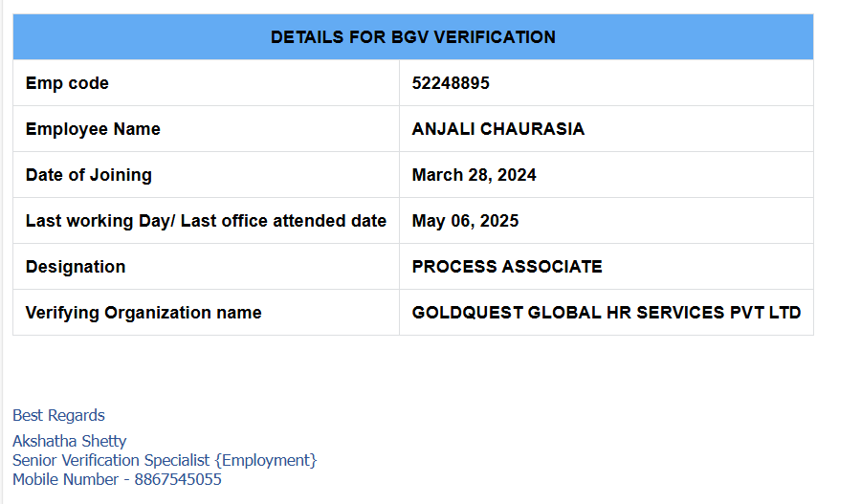Screen dimensions: 861x504
Task: Click the Emp code label cell
Action: [67, 83]
